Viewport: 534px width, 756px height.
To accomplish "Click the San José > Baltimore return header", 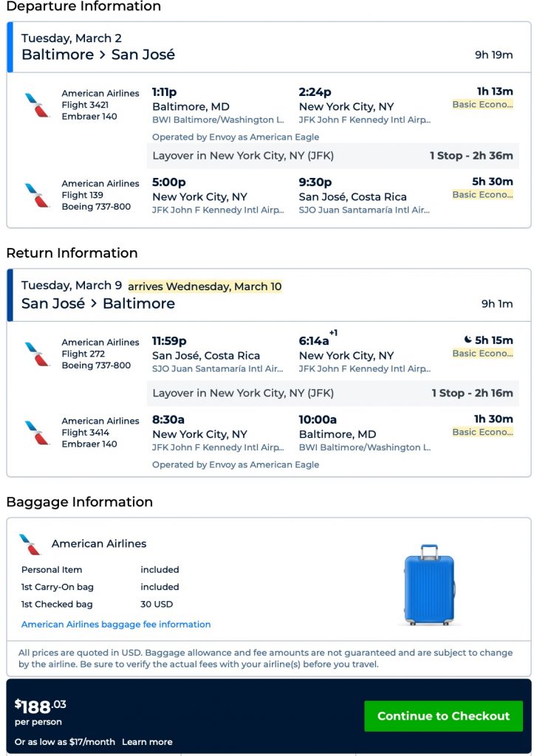I will (98, 303).
